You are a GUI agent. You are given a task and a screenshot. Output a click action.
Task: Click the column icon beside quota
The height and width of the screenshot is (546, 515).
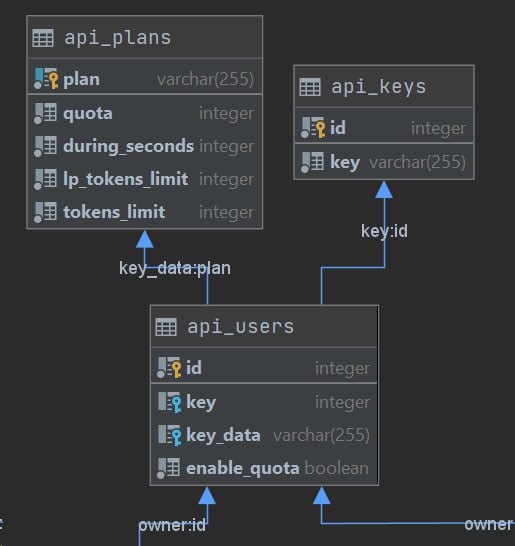tap(45, 114)
